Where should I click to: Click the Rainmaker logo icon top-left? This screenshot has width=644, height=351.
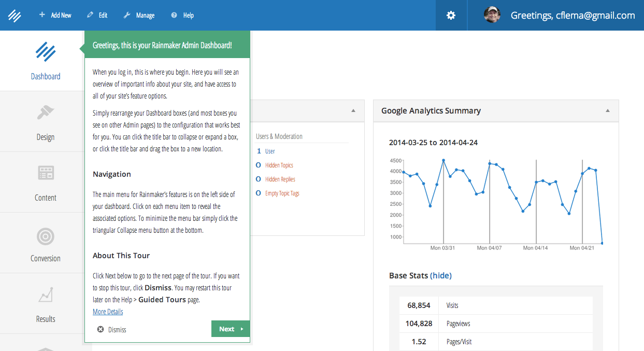point(15,15)
